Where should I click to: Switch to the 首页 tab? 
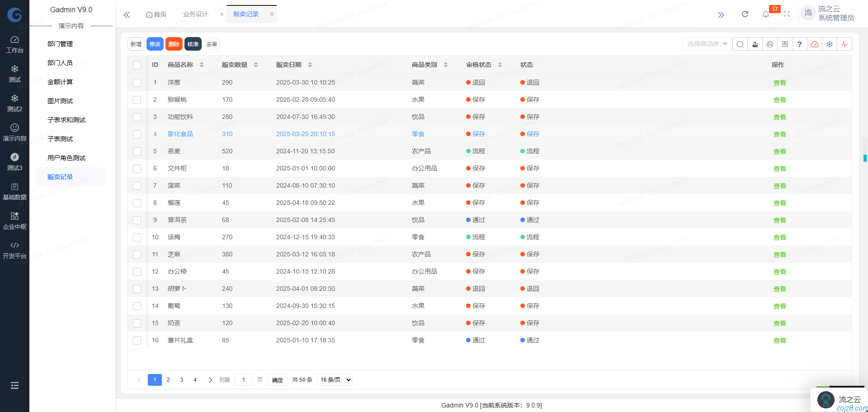(x=156, y=14)
